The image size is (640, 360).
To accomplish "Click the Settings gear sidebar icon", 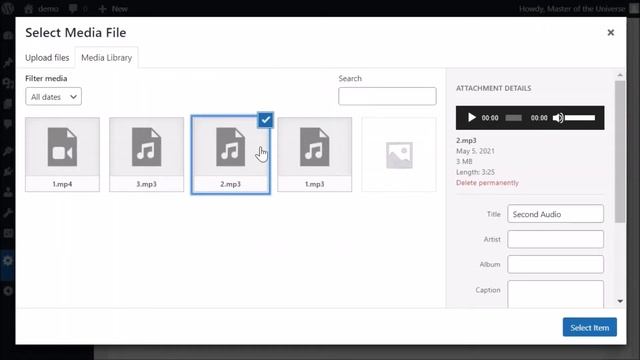I will 8,260.
